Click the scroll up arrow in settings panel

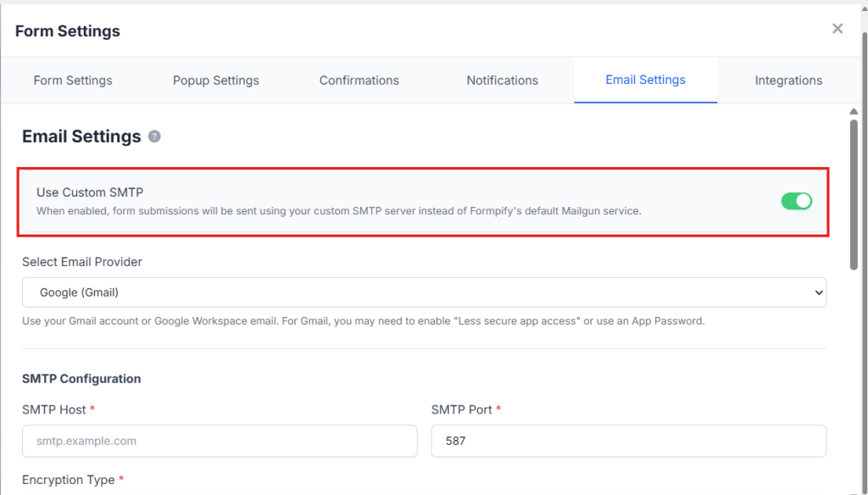click(854, 111)
